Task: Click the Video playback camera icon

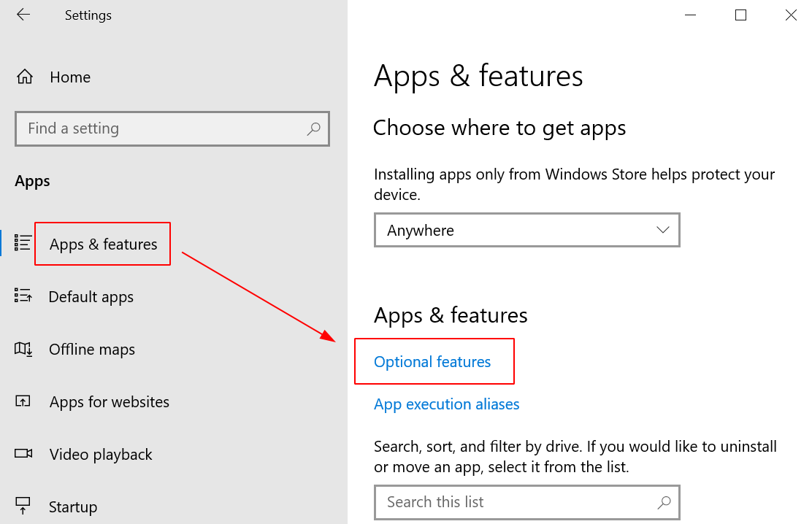Action: point(23,454)
